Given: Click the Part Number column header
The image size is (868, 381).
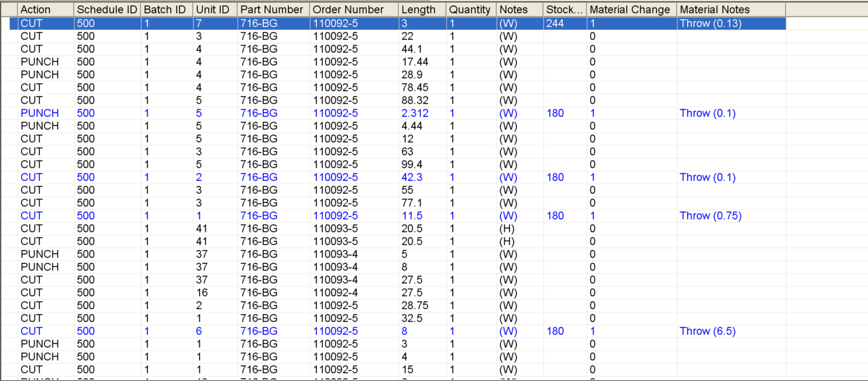Looking at the screenshot, I should pos(273,9).
